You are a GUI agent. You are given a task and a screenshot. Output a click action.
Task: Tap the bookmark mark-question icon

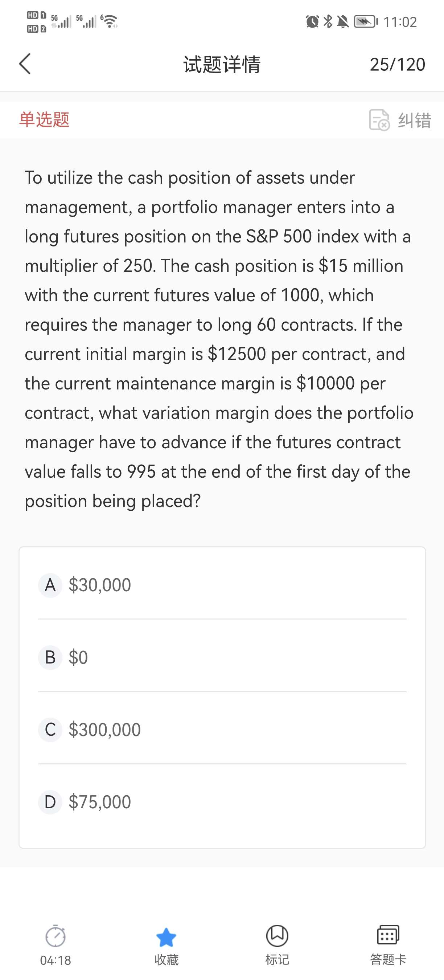tap(277, 936)
